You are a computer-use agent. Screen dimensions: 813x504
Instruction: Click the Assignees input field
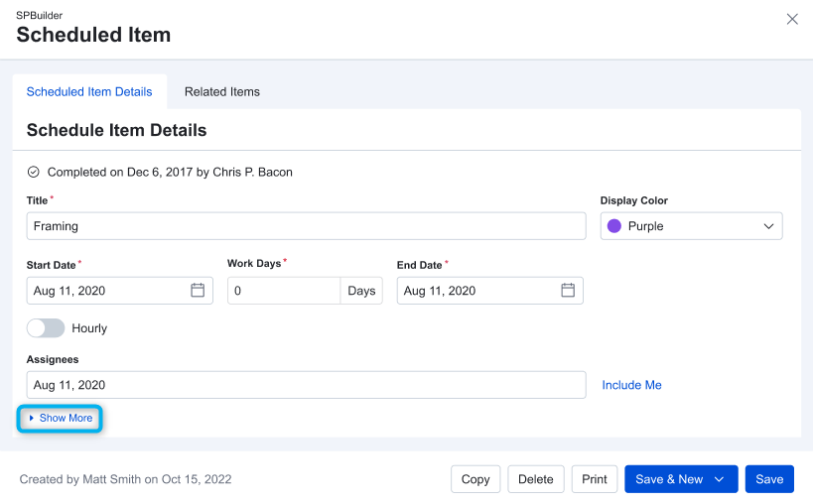(306, 385)
